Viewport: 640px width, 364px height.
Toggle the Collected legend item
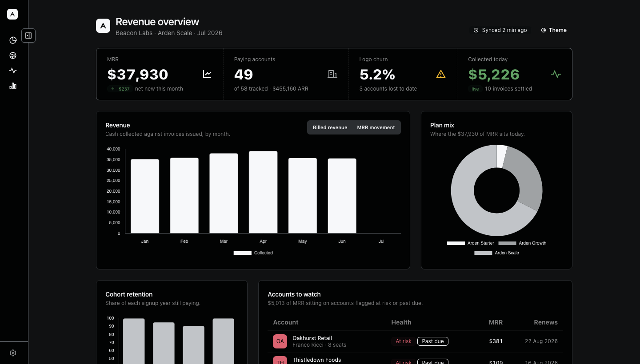[253, 253]
